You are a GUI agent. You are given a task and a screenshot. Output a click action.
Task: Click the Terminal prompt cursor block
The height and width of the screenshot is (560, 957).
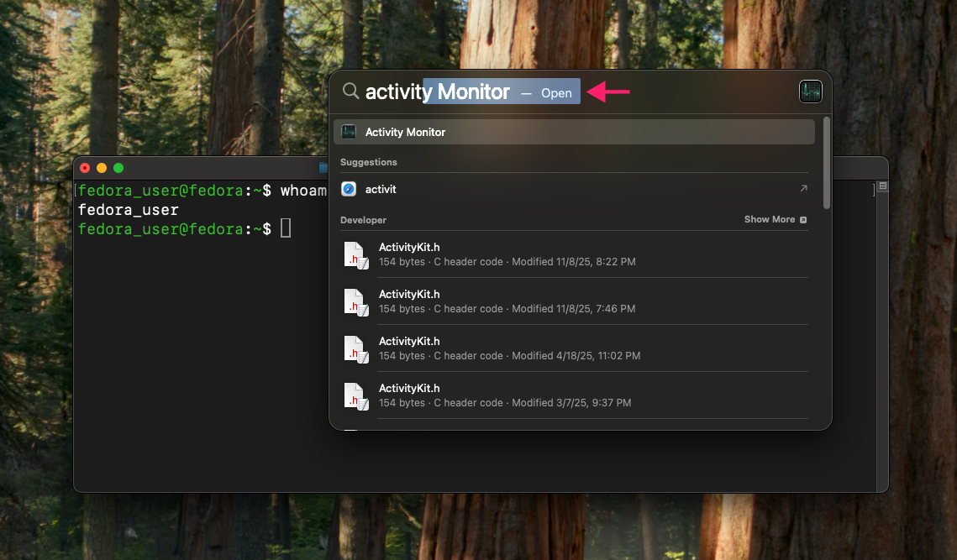click(x=286, y=228)
